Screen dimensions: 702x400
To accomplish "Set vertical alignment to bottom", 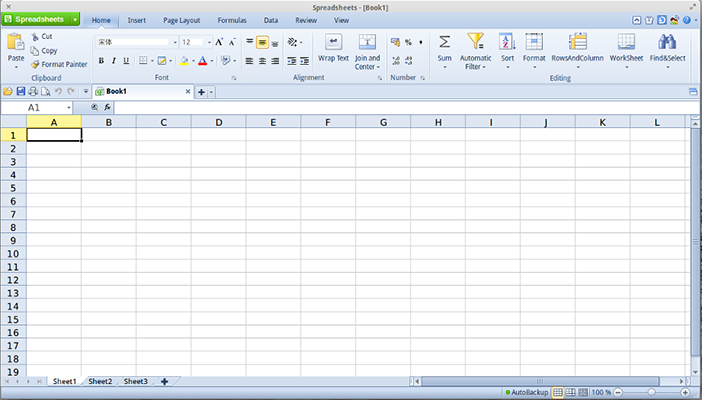I will click(x=275, y=43).
